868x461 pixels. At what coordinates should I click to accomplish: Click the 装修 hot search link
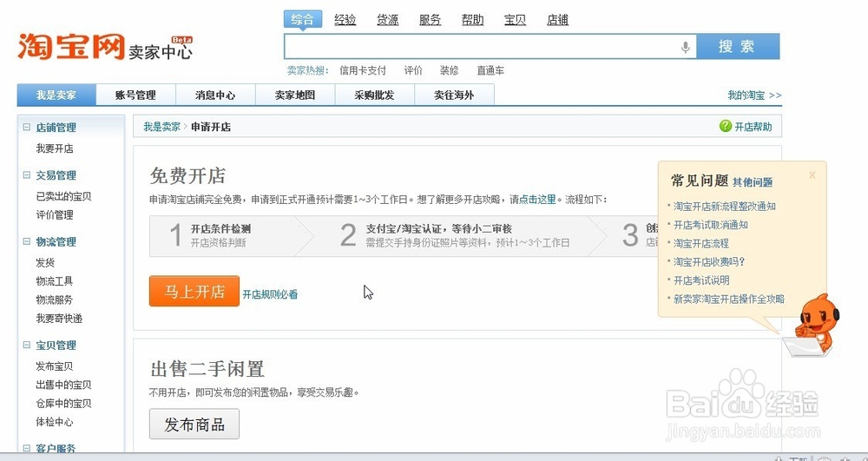point(450,71)
